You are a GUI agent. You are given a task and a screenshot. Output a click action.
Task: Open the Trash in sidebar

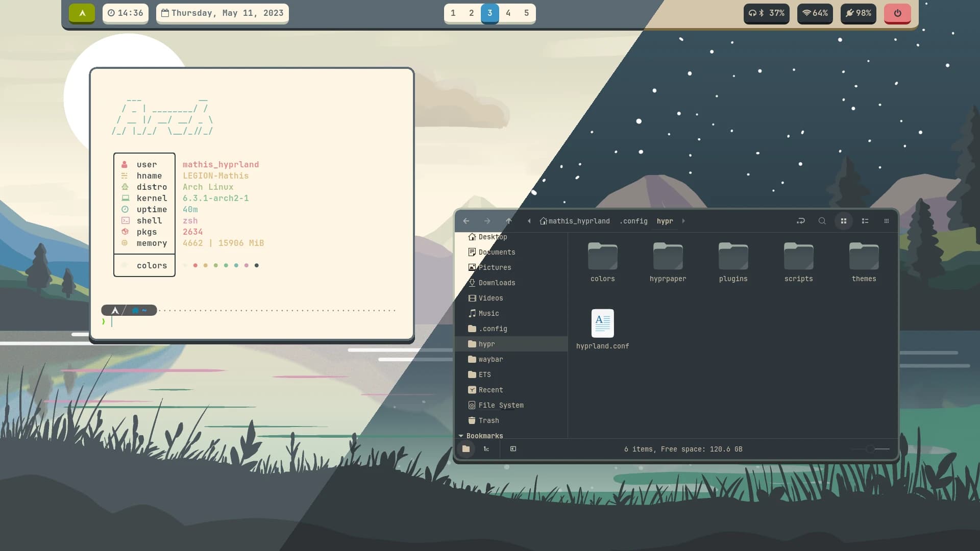coord(488,420)
